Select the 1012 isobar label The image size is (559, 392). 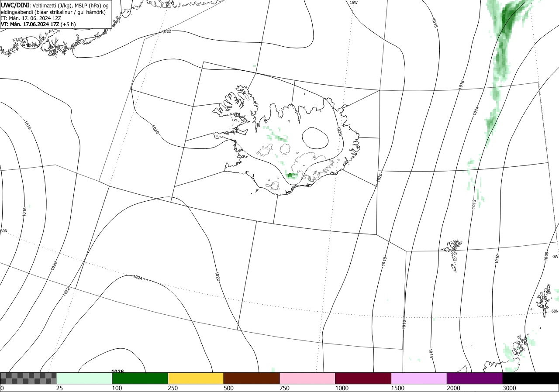pos(474,204)
